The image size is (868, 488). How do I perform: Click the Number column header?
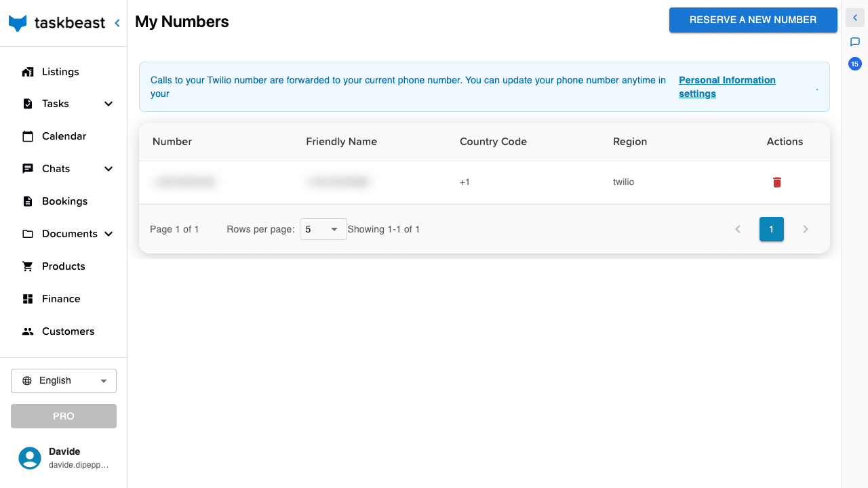click(172, 142)
